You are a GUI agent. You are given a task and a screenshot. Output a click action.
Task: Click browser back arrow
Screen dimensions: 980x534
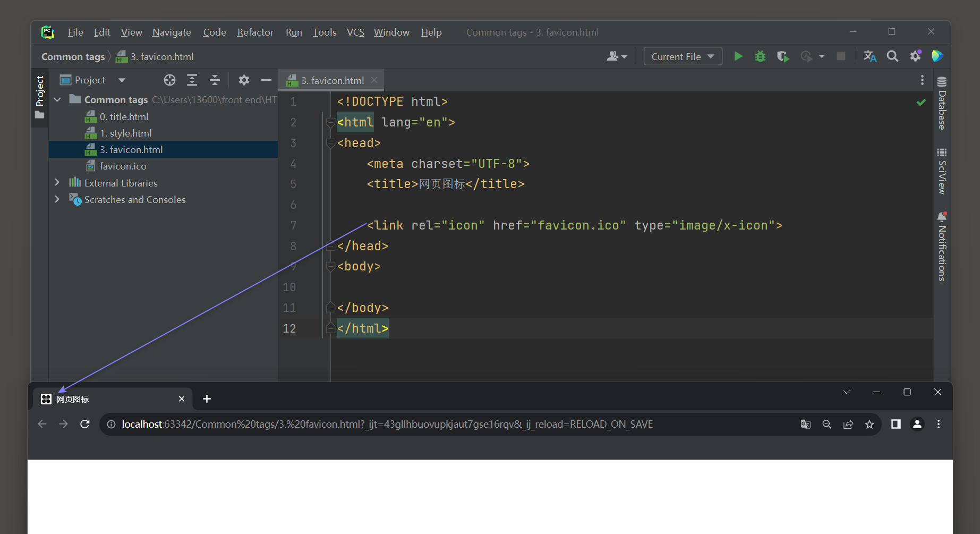42,424
